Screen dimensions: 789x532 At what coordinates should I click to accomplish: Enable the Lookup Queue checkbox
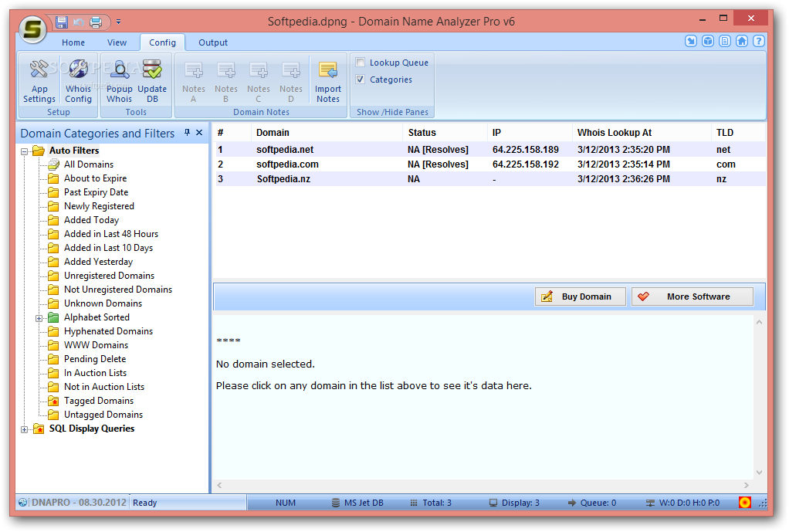pos(361,63)
